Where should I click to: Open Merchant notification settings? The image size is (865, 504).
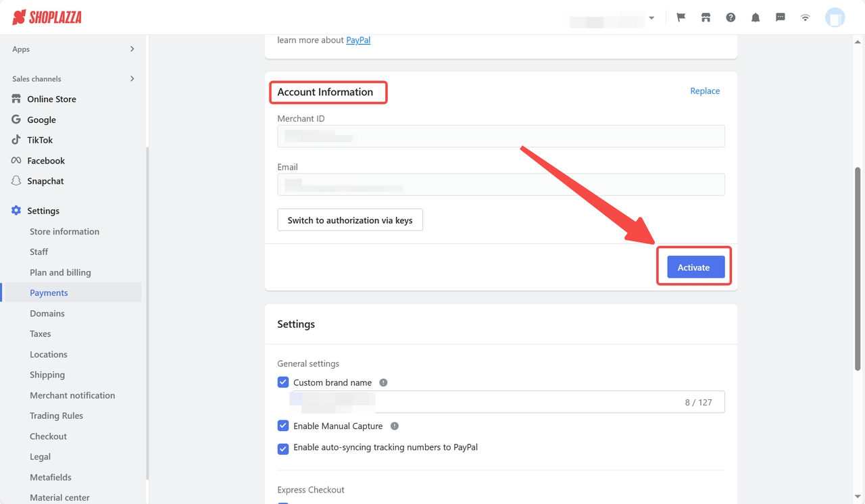(72, 395)
